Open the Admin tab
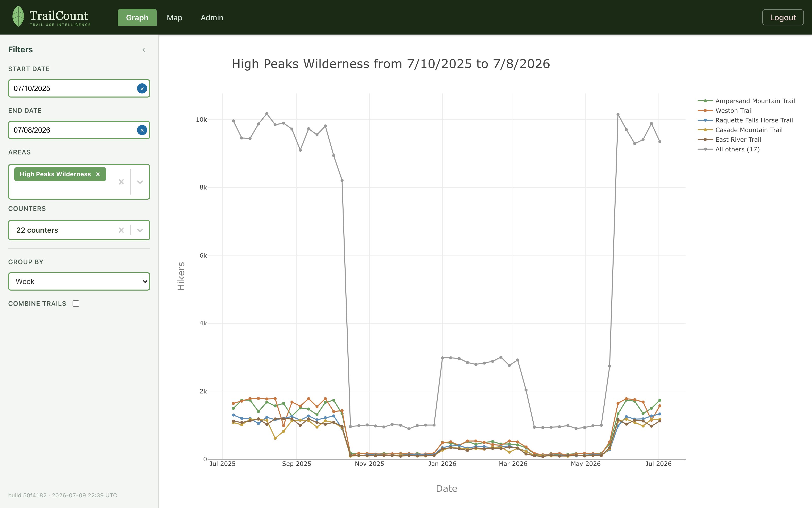This screenshot has height=508, width=812. [212, 18]
